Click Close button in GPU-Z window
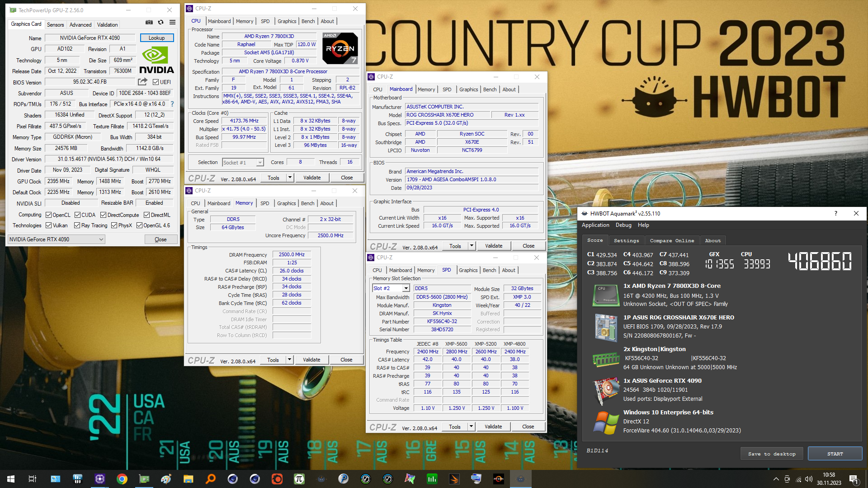 160,239
